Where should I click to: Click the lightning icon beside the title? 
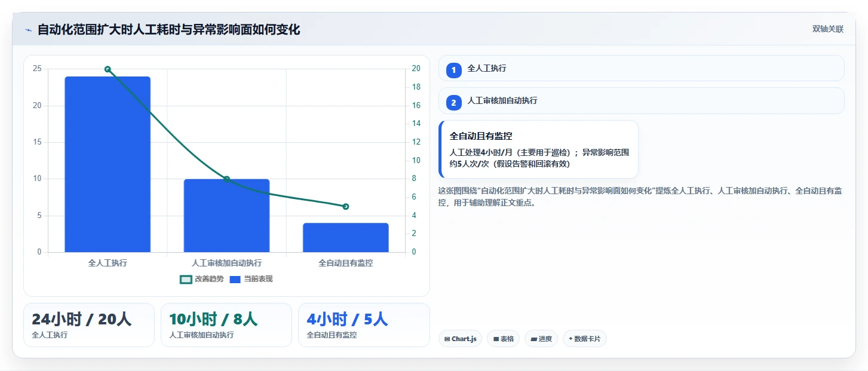28,30
